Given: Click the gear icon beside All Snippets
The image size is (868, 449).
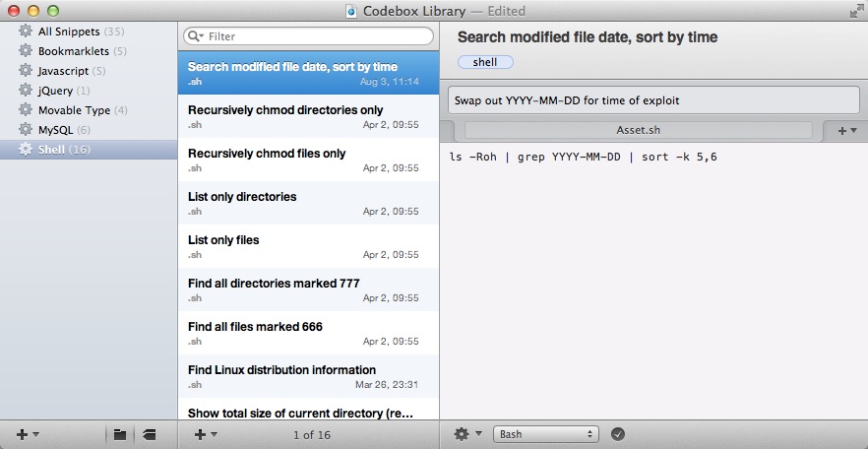Looking at the screenshot, I should pyautogui.click(x=26, y=32).
